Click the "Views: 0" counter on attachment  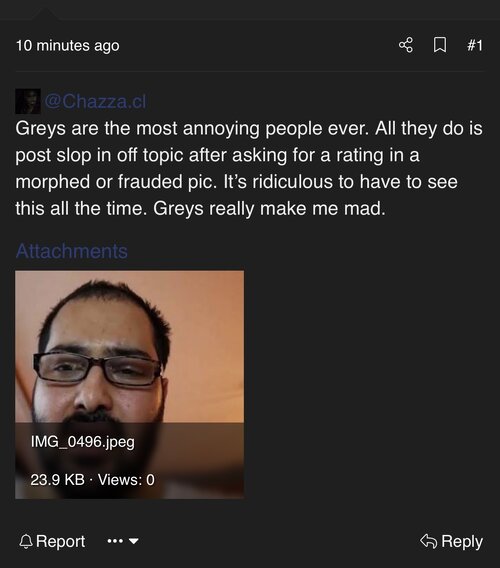pyautogui.click(x=126, y=480)
